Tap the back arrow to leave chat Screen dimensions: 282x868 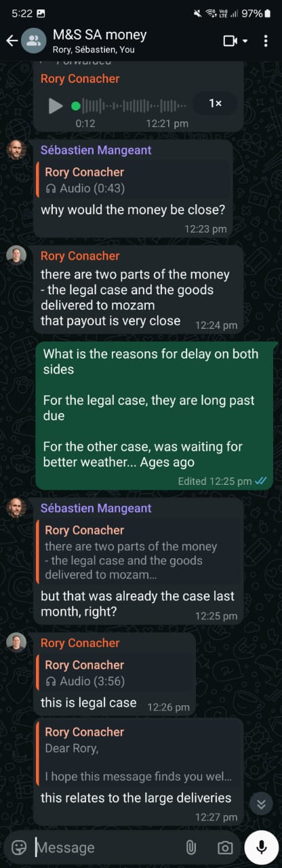(x=12, y=41)
